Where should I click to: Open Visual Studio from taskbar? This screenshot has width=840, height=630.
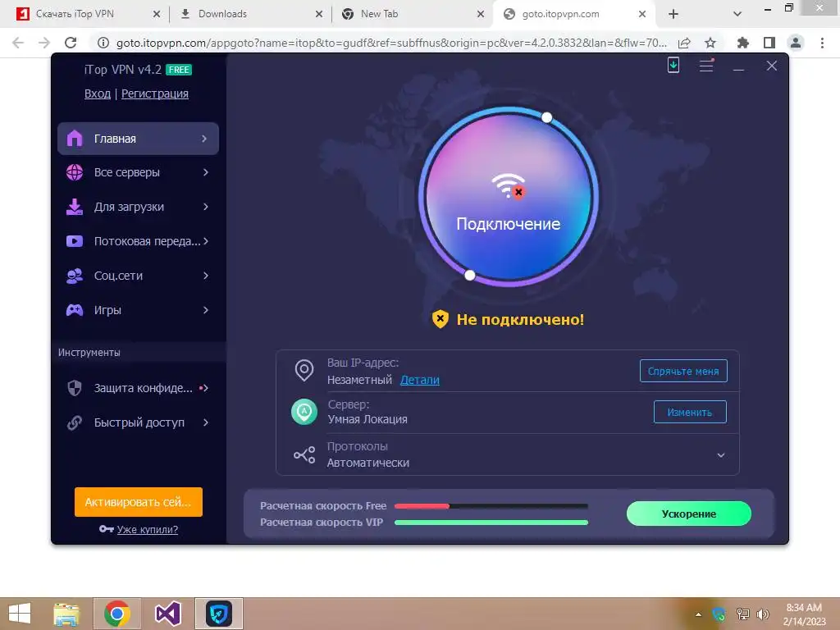[x=167, y=614]
